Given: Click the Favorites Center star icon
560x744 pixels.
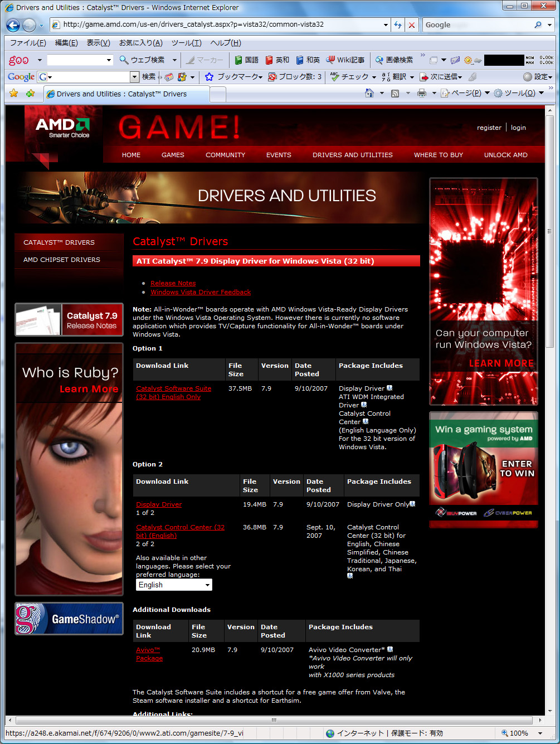Looking at the screenshot, I should pyautogui.click(x=14, y=93).
